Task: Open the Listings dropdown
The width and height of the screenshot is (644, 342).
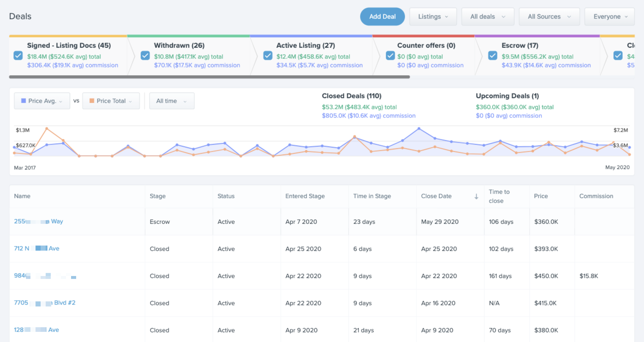Action: pyautogui.click(x=433, y=16)
